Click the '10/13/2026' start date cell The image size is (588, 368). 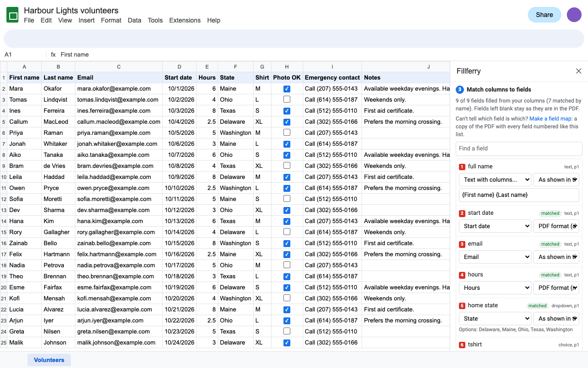point(179,221)
